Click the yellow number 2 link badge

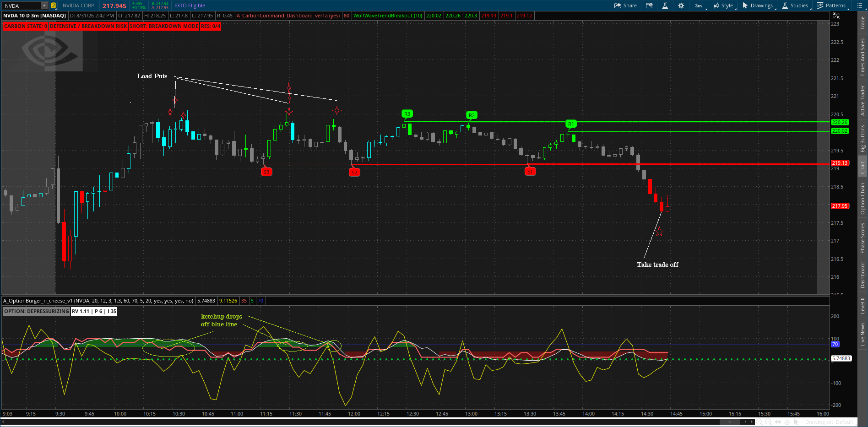[x=54, y=6]
